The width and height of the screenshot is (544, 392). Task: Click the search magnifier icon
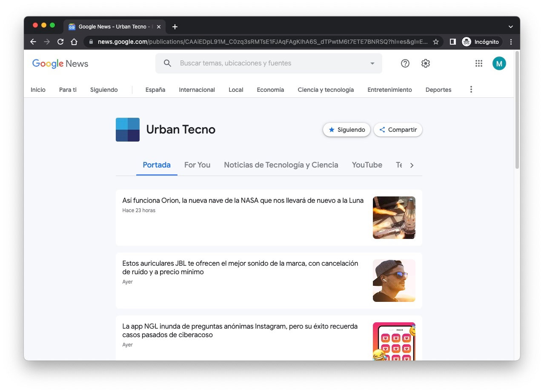pyautogui.click(x=167, y=63)
